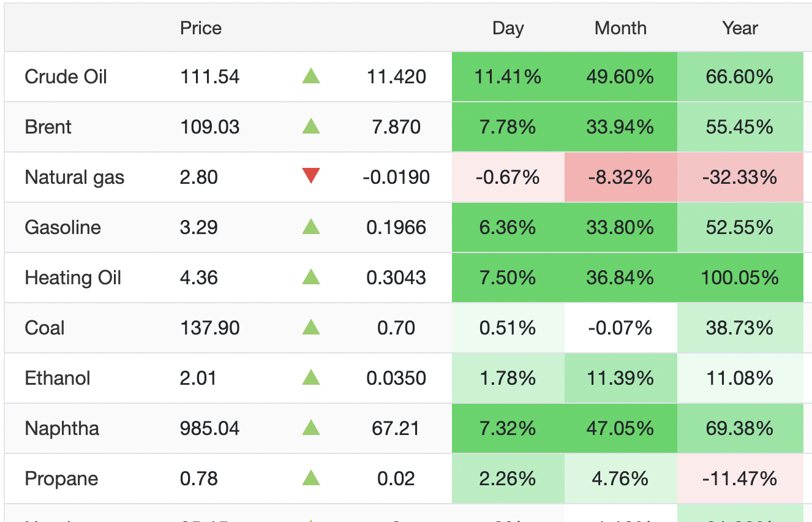Click the up arrow in Heating Oil row
Image resolution: width=812 pixels, height=522 pixels.
[x=311, y=278]
